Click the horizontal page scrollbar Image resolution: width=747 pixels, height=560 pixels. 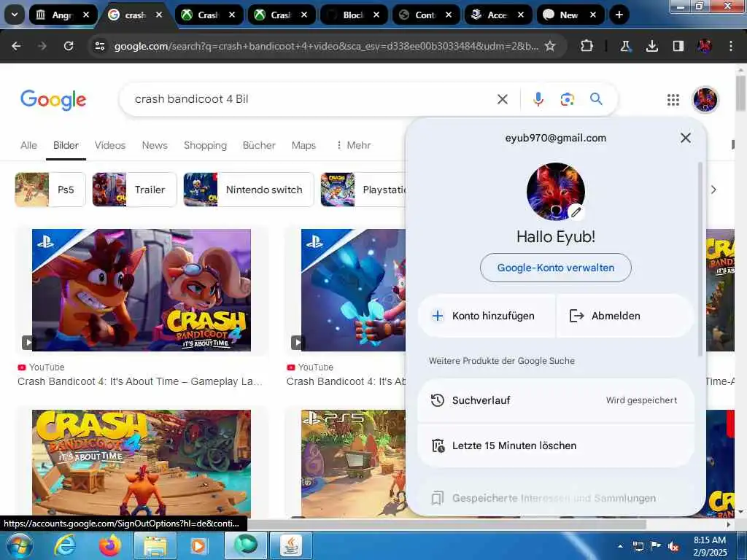(x=448, y=524)
